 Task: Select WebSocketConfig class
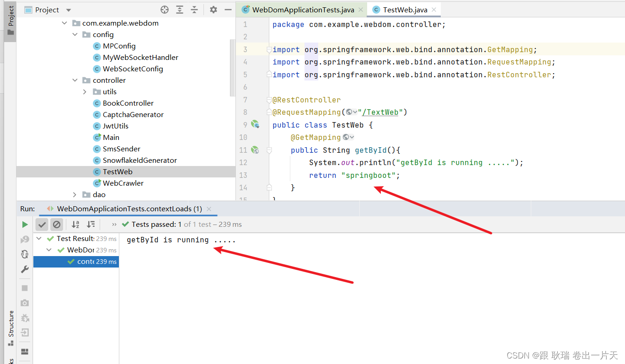click(133, 69)
